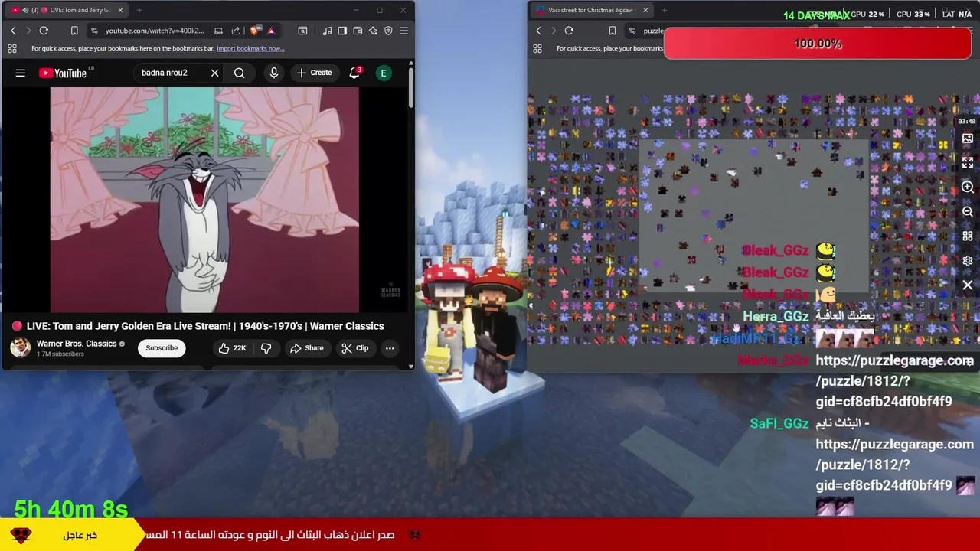Open the media playlist music note icon
The height and width of the screenshot is (551, 980).
(327, 31)
